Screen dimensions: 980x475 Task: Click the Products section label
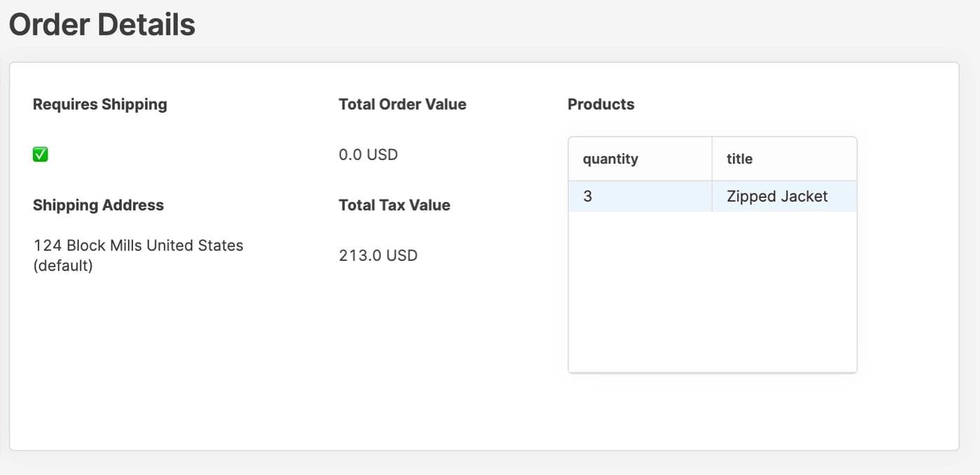point(601,104)
